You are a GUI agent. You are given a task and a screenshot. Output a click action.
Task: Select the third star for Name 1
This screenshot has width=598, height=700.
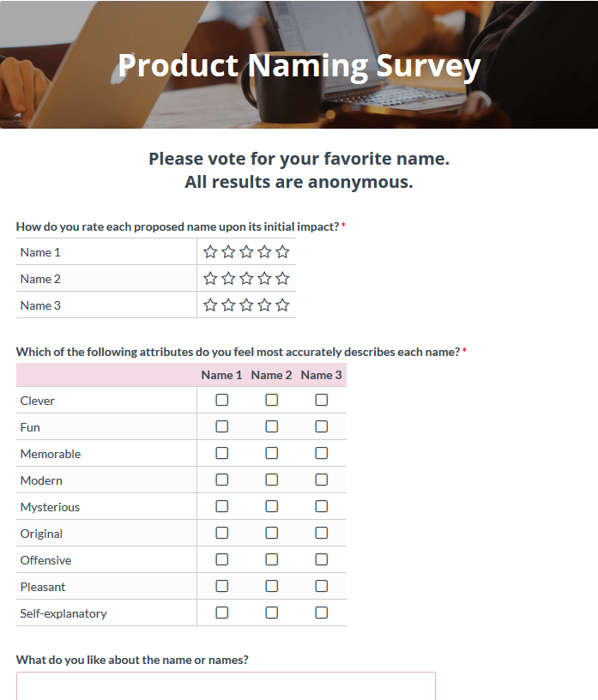point(246,252)
